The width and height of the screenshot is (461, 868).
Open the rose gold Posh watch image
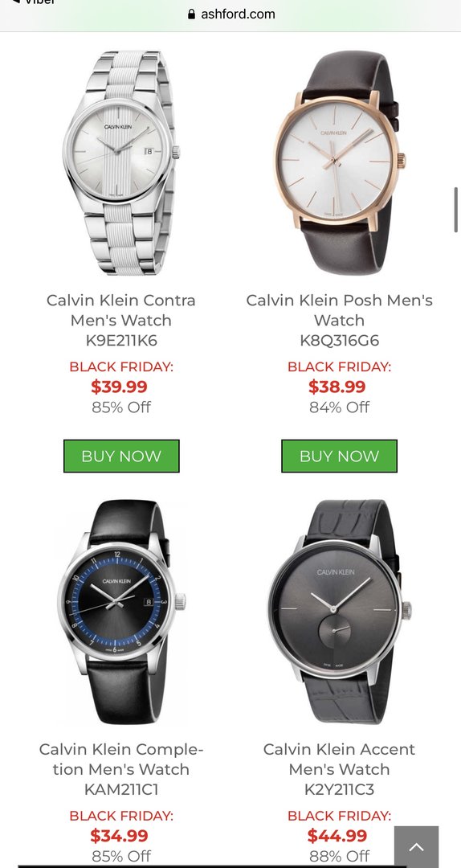tap(340, 162)
